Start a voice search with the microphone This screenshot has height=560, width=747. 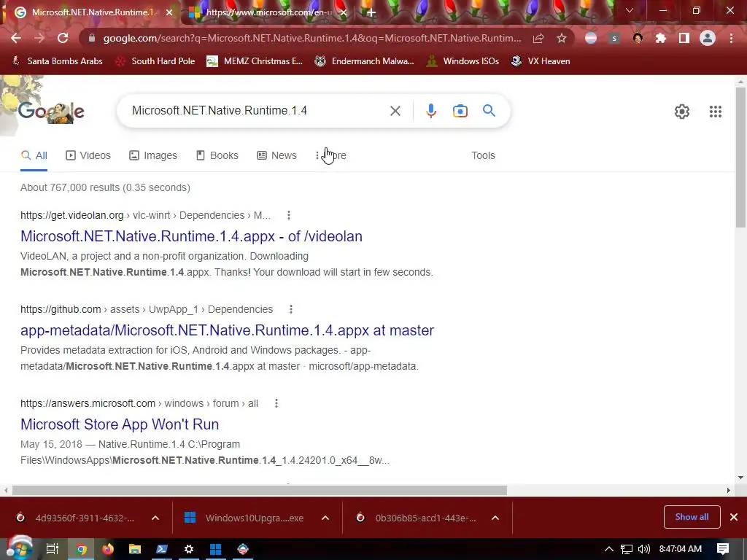[x=430, y=111]
